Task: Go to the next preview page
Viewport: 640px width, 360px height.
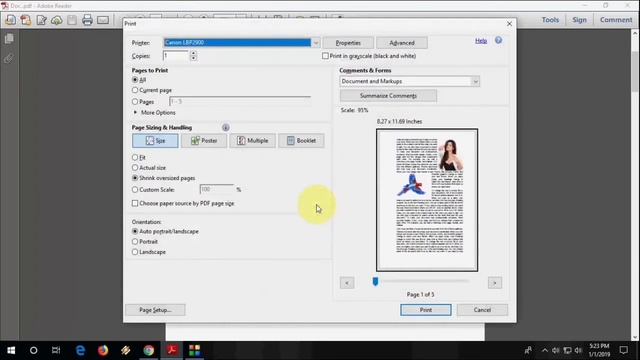Action: tap(495, 282)
